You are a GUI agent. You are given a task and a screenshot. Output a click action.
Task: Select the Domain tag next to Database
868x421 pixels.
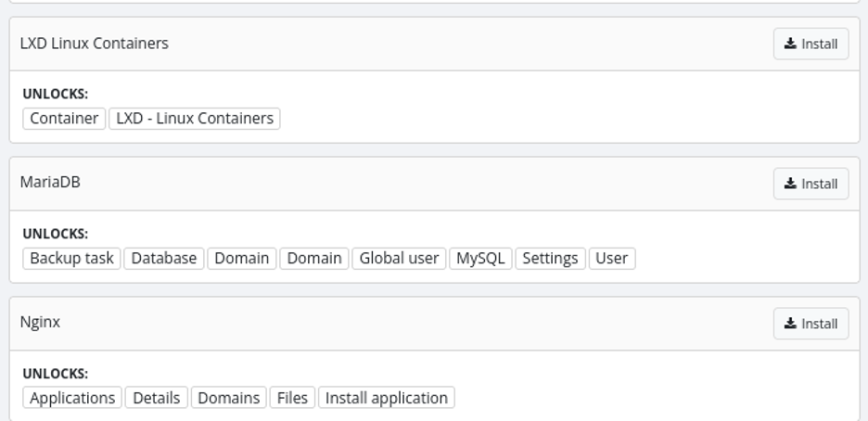tap(242, 259)
